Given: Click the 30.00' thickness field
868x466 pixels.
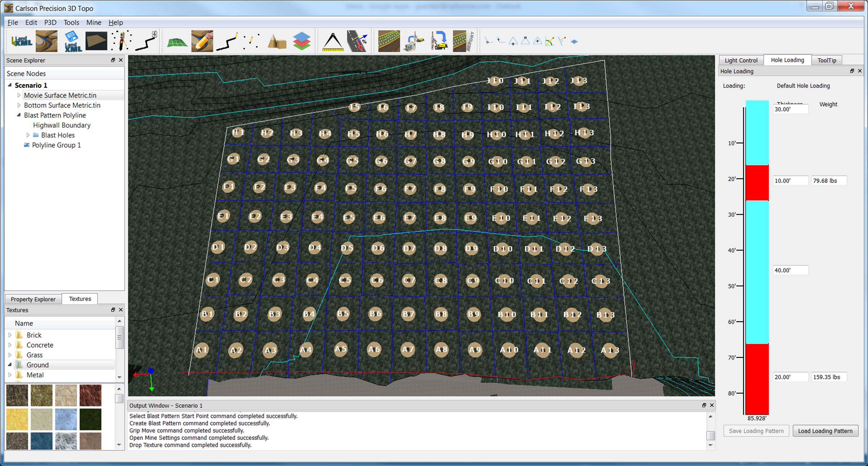Looking at the screenshot, I should [x=791, y=109].
